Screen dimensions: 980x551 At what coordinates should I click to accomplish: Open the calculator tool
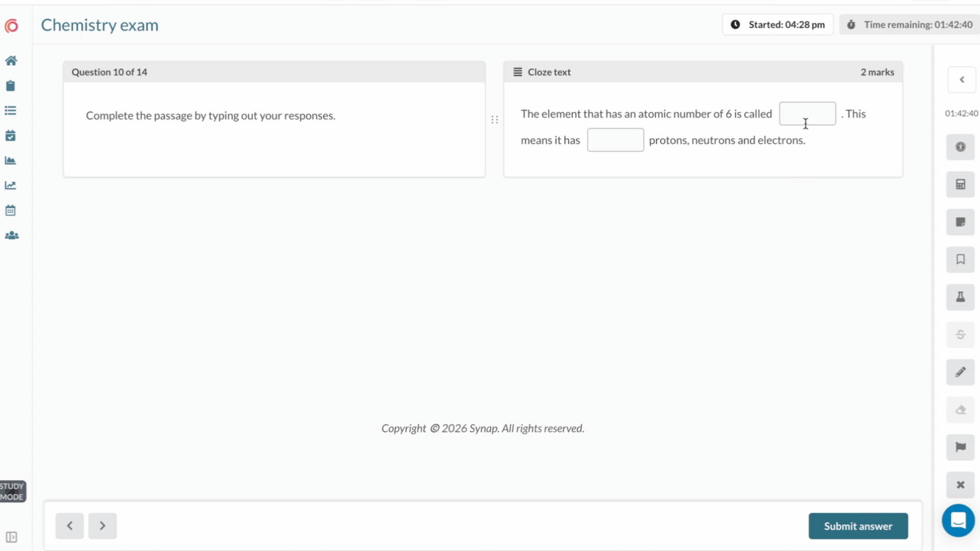[961, 184]
